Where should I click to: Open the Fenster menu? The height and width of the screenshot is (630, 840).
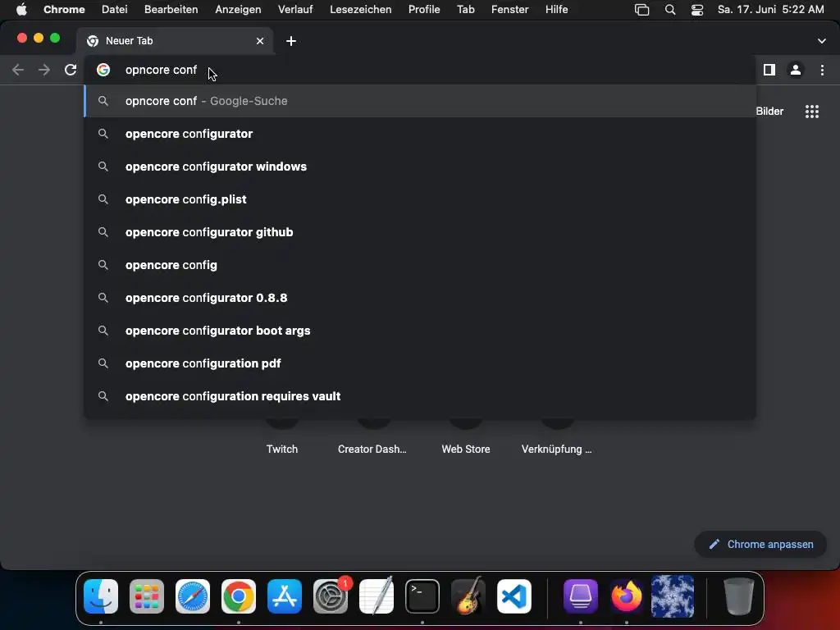(x=510, y=9)
